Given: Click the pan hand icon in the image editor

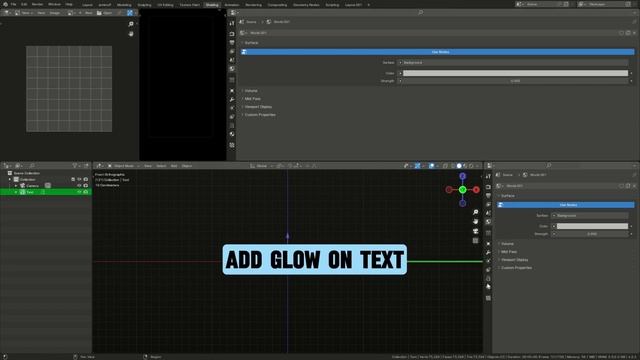Looking at the screenshot, I should coord(131,33).
